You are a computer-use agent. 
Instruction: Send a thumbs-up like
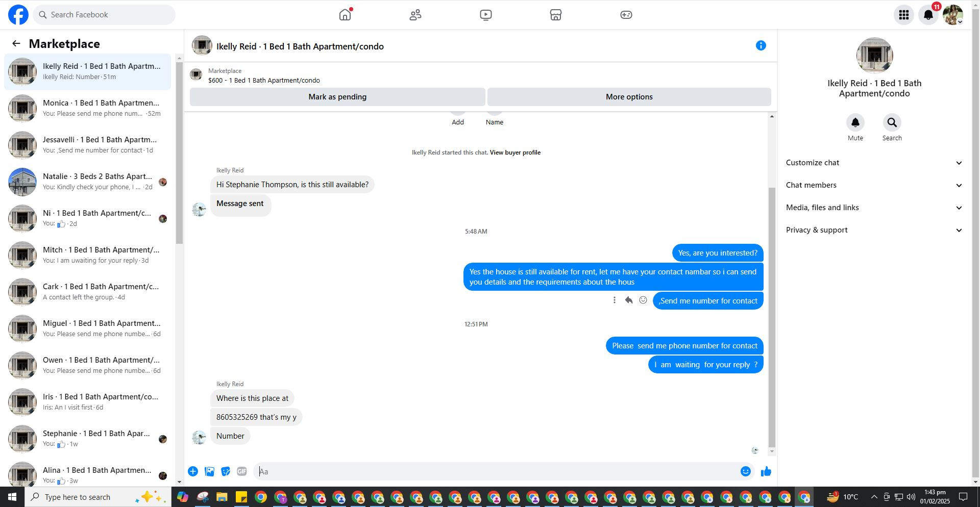766,471
